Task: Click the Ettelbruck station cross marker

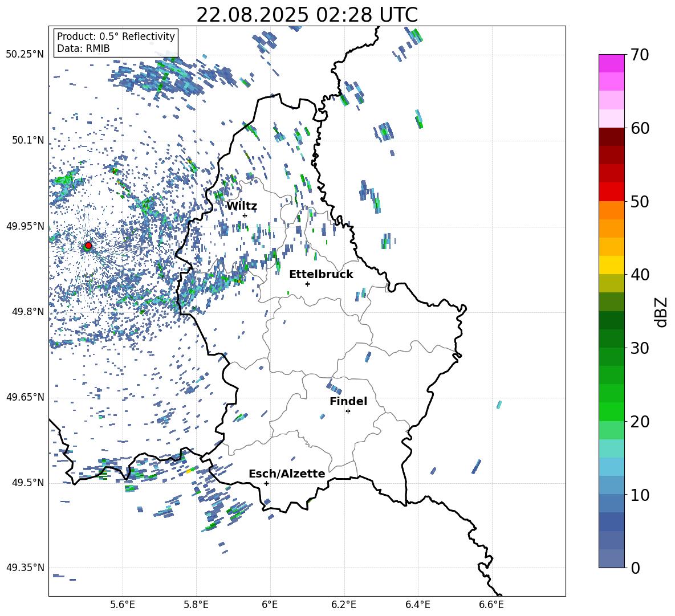Action: [307, 284]
